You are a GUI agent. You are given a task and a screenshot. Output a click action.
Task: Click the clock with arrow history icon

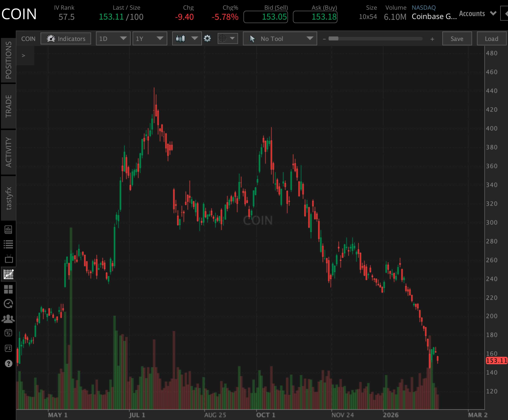(x=8, y=304)
